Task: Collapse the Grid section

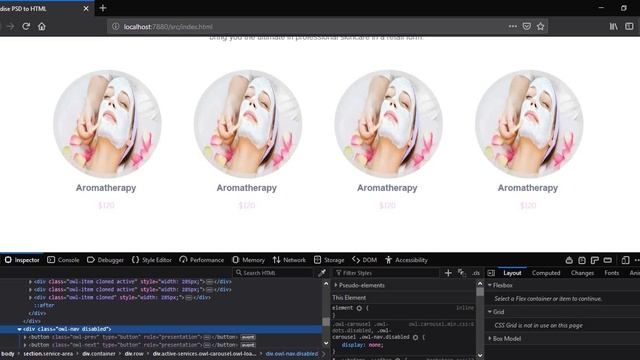Action: point(490,312)
